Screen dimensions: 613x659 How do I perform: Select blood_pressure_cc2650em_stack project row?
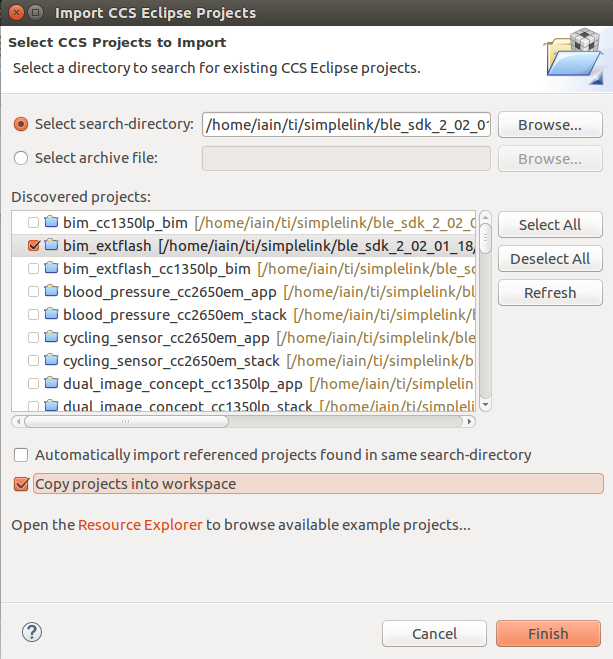click(x=244, y=314)
